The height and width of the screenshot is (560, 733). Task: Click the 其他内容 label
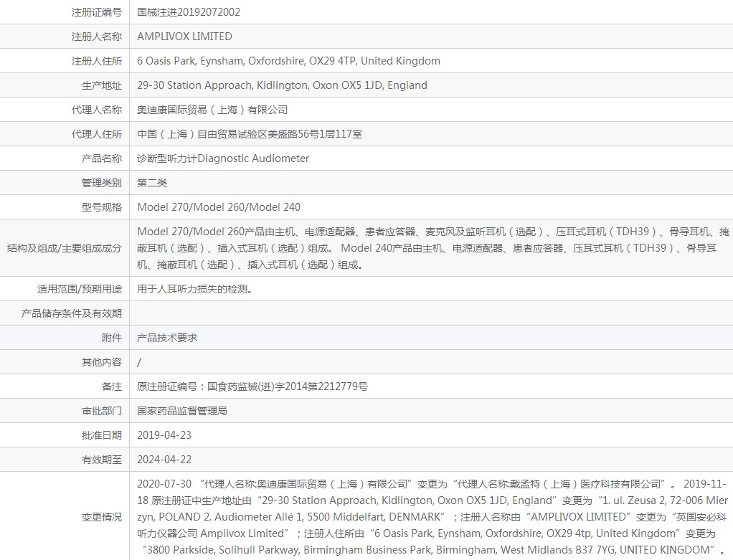[x=101, y=362]
